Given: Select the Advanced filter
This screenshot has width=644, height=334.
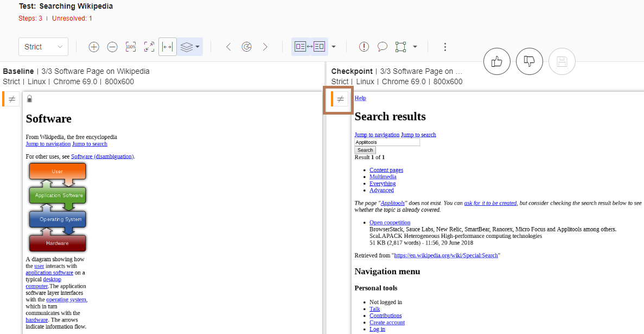Looking at the screenshot, I should [x=381, y=190].
